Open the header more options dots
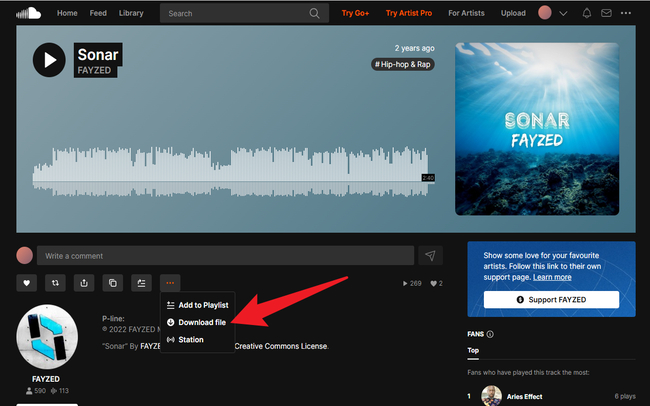This screenshot has width=650, height=406. tap(626, 13)
